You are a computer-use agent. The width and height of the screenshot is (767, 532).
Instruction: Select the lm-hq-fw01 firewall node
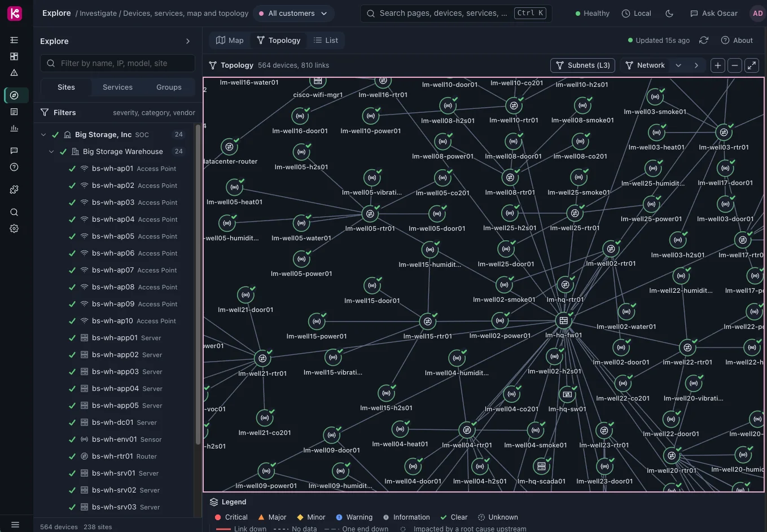pyautogui.click(x=563, y=321)
